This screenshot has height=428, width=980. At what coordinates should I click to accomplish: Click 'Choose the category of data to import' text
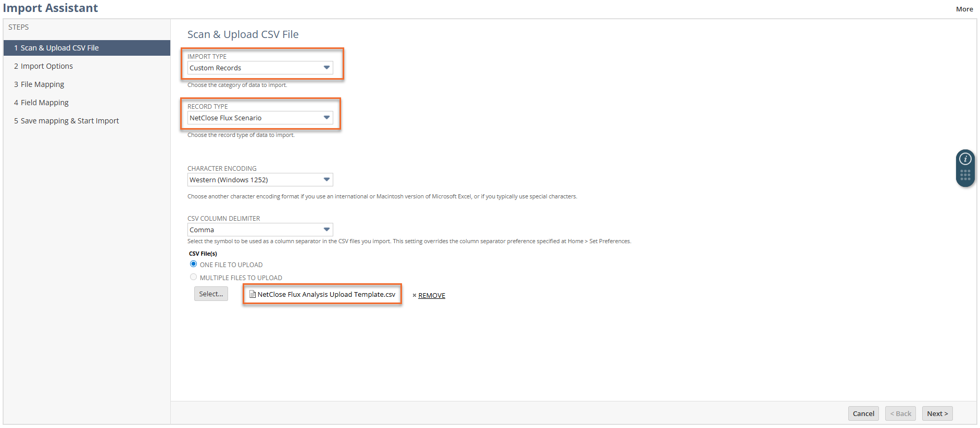pyautogui.click(x=237, y=85)
